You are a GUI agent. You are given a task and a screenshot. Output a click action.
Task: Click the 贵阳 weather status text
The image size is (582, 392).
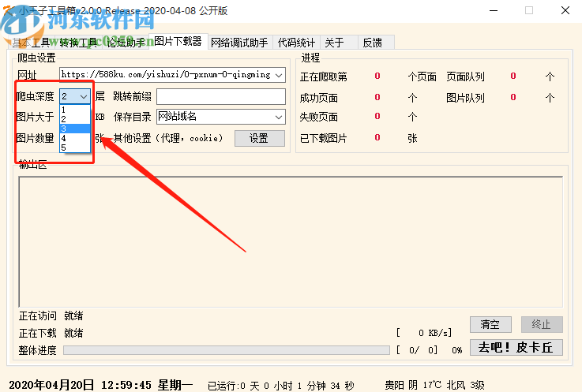434,385
